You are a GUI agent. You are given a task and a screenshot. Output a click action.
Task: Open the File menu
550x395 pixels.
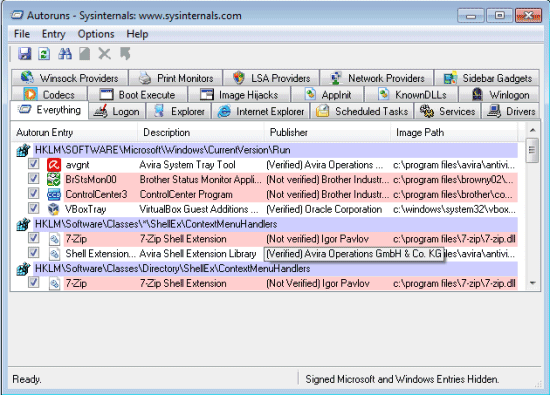click(x=22, y=34)
